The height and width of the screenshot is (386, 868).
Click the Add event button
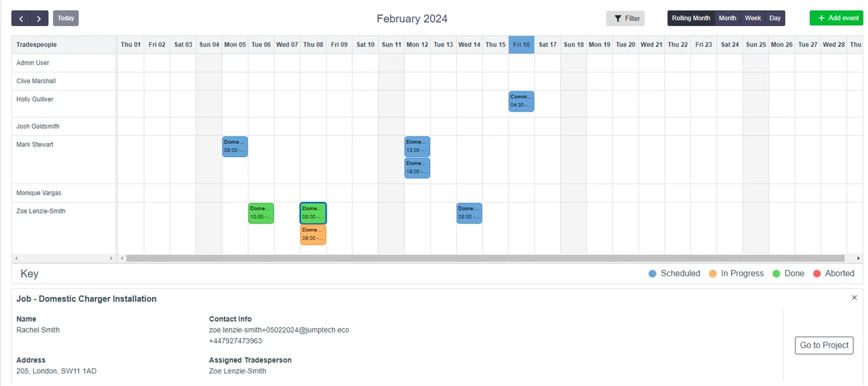point(836,18)
